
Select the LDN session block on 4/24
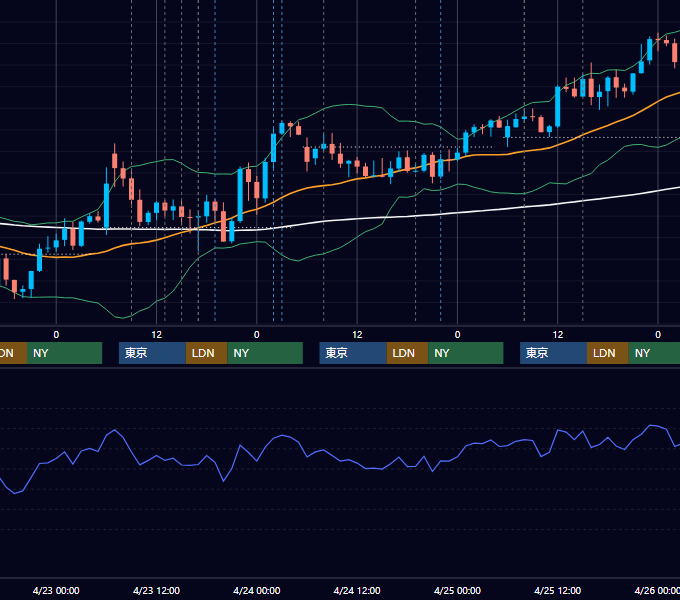(407, 353)
